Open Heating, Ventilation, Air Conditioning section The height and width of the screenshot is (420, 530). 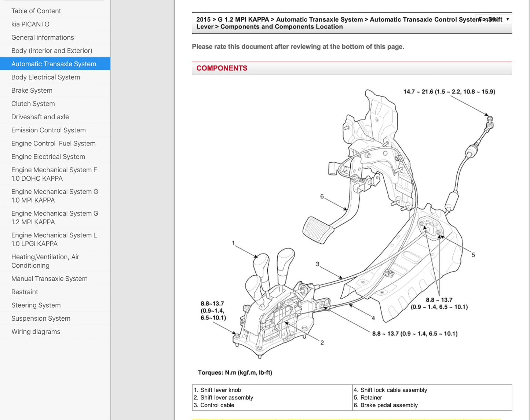45,261
